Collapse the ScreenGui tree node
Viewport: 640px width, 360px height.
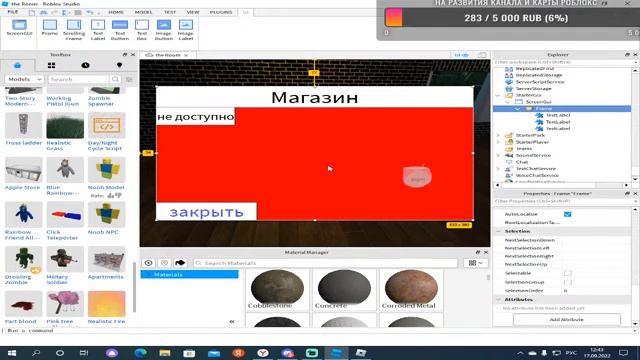click(508, 102)
